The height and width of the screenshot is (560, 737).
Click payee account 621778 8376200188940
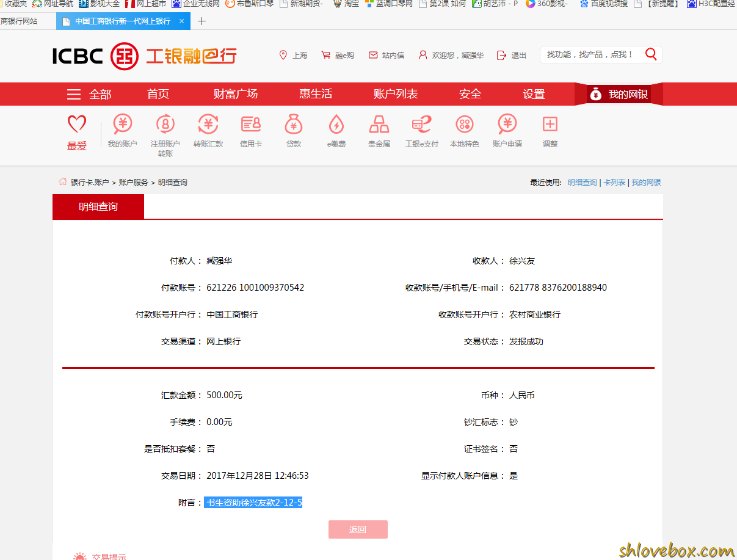pos(558,288)
